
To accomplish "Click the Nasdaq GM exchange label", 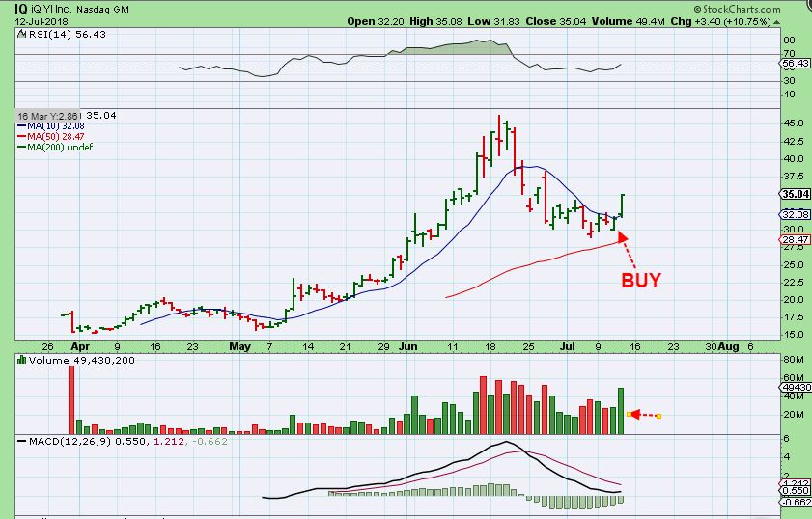I will click(102, 9).
